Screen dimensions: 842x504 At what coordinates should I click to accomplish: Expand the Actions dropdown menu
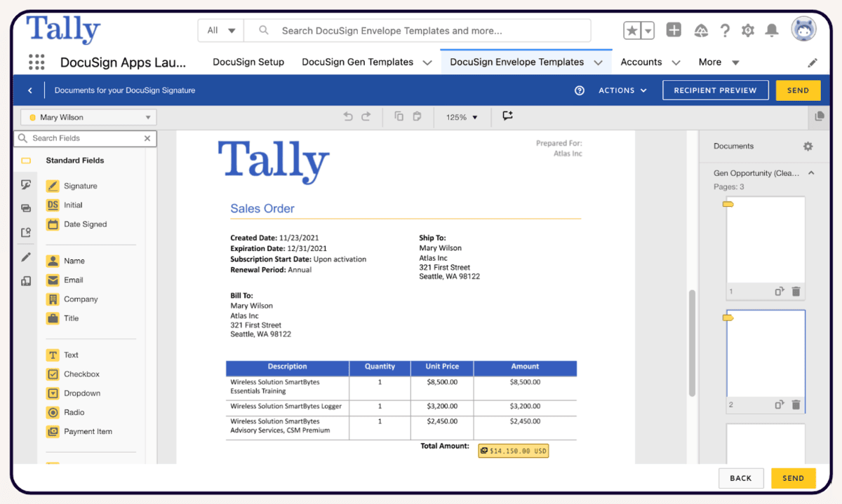pos(622,90)
